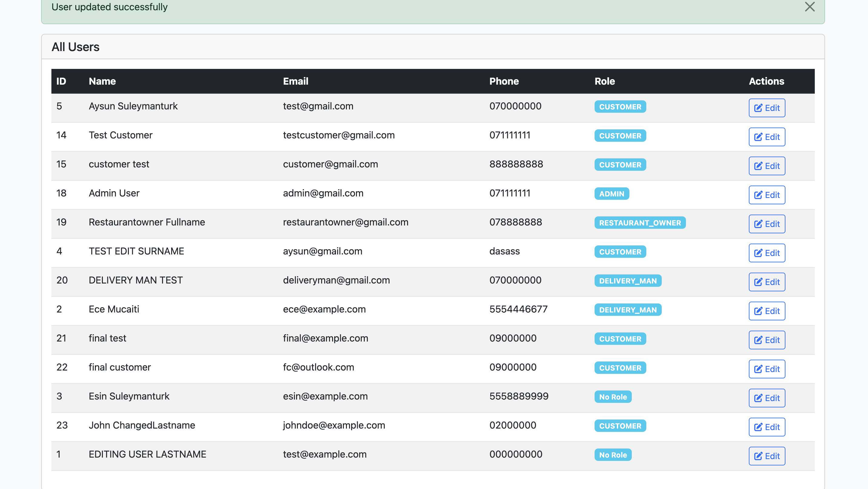
Task: Edit the Admin User account
Action: [767, 195]
